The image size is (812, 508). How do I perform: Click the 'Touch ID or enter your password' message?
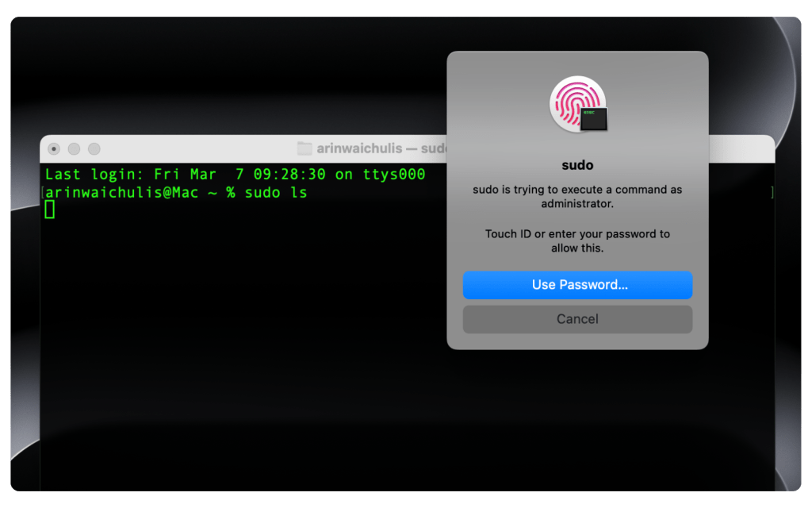point(577,239)
